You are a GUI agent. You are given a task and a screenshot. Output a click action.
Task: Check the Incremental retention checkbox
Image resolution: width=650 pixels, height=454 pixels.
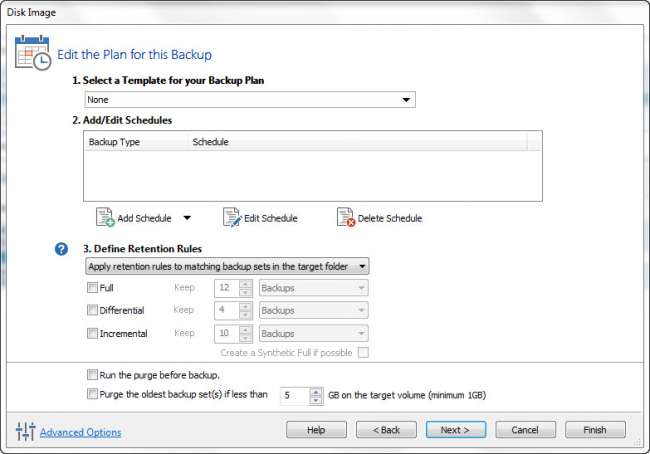coord(93,334)
